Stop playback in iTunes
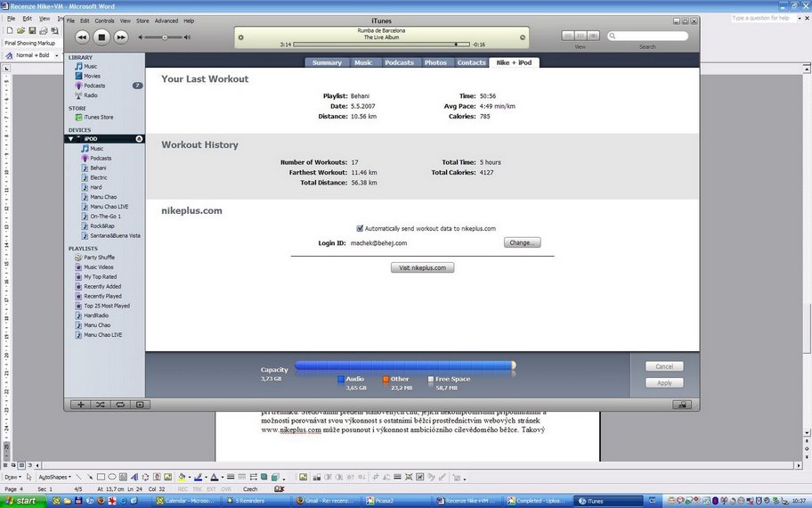This screenshot has height=508, width=812. pos(101,37)
